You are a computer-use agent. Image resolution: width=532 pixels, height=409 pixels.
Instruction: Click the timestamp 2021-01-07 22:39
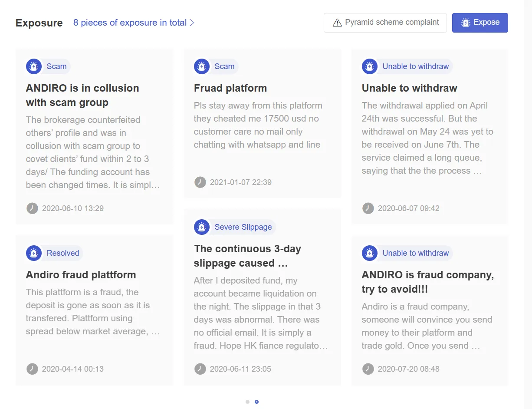(x=241, y=182)
